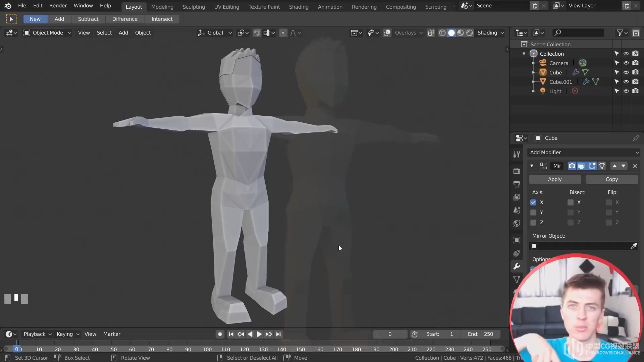Open Overlays options dropdown
644x362 pixels.
point(409,33)
